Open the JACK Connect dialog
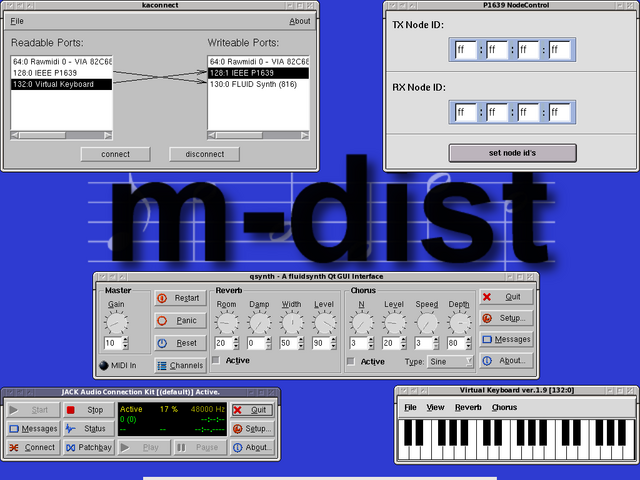 tap(32, 447)
